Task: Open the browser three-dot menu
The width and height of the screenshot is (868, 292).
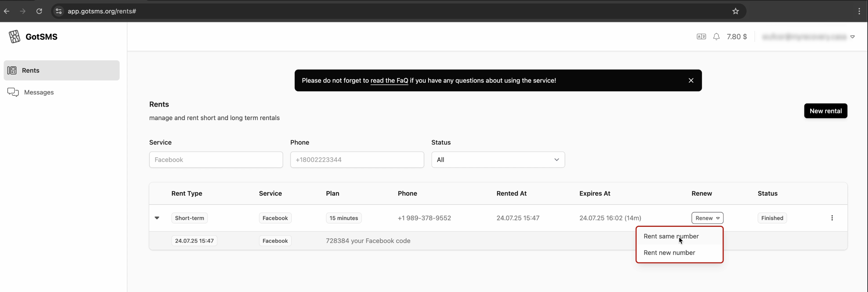Action: [x=859, y=11]
